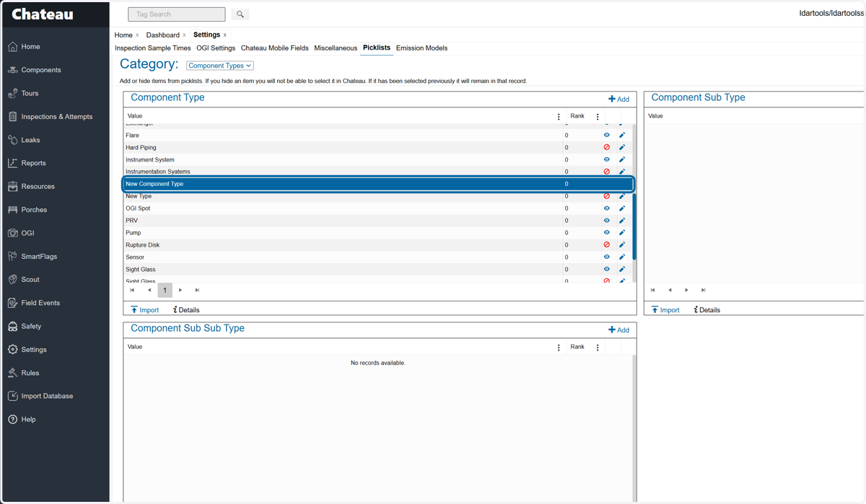
Task: Hide the Sensor item
Action: point(606,257)
